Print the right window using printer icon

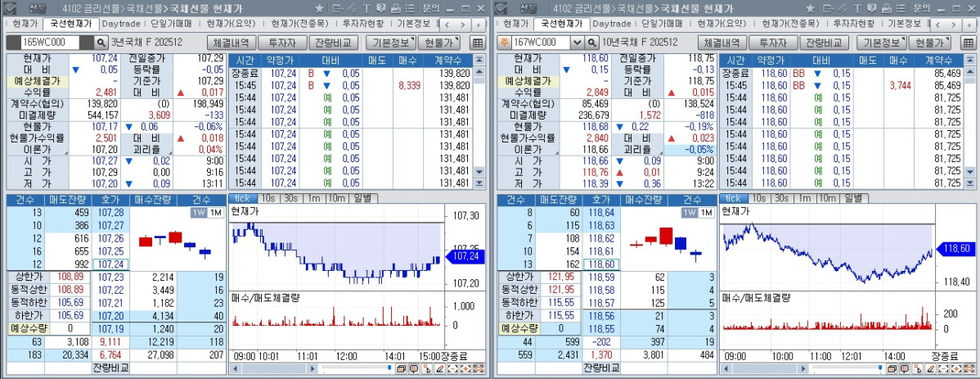[886, 9]
